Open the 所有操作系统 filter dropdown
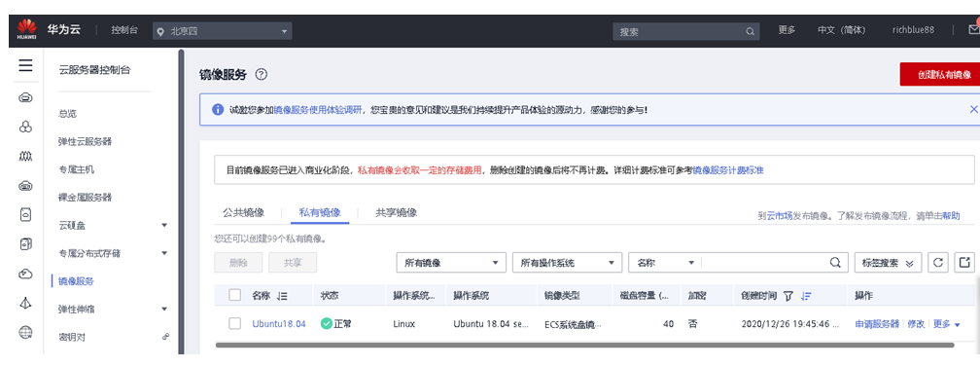 pos(567,263)
